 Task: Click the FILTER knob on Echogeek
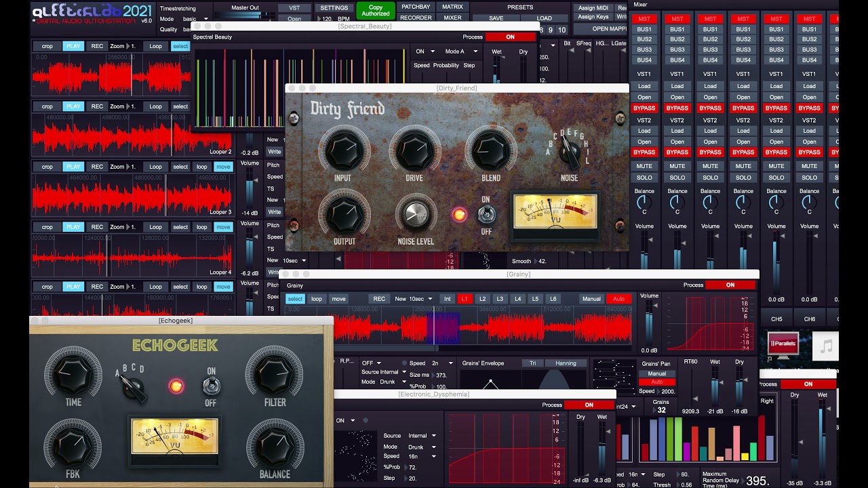click(x=275, y=373)
